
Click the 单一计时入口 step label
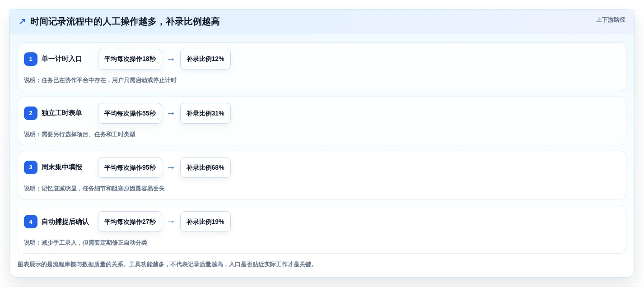62,59
